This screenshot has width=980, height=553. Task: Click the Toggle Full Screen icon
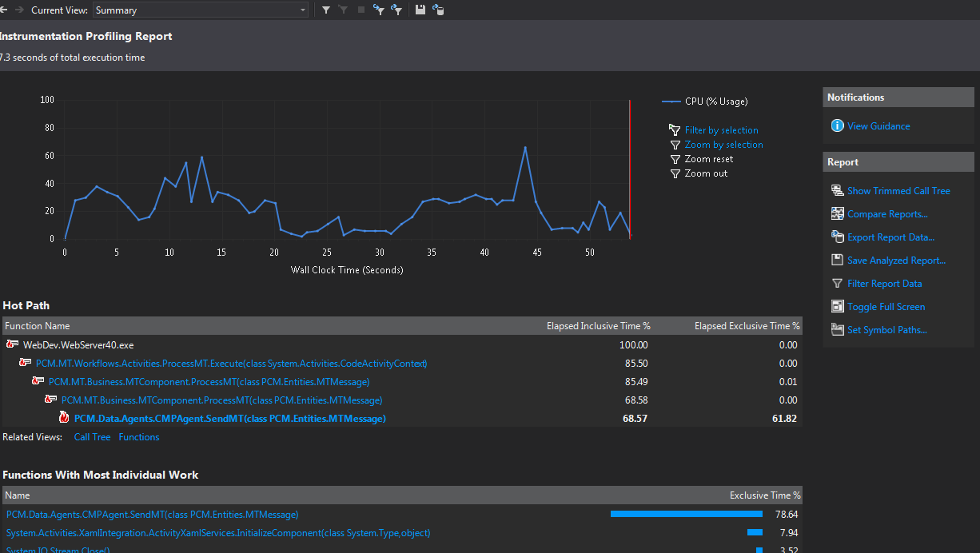coord(837,306)
